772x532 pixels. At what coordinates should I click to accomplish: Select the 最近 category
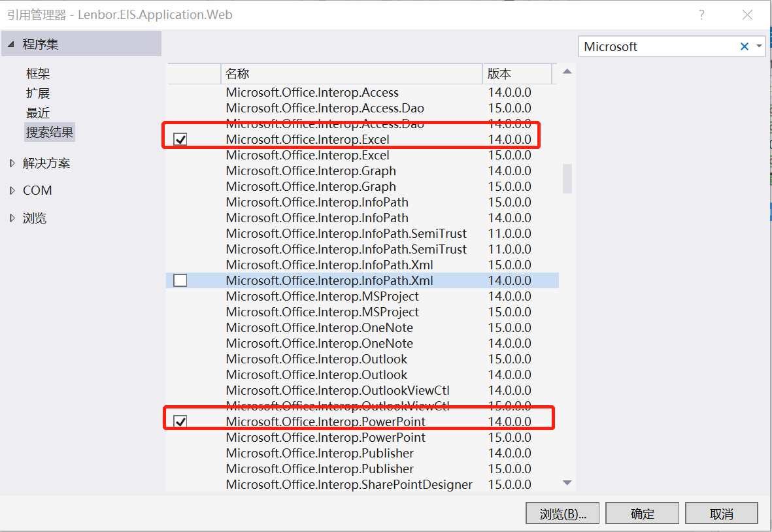pyautogui.click(x=38, y=113)
